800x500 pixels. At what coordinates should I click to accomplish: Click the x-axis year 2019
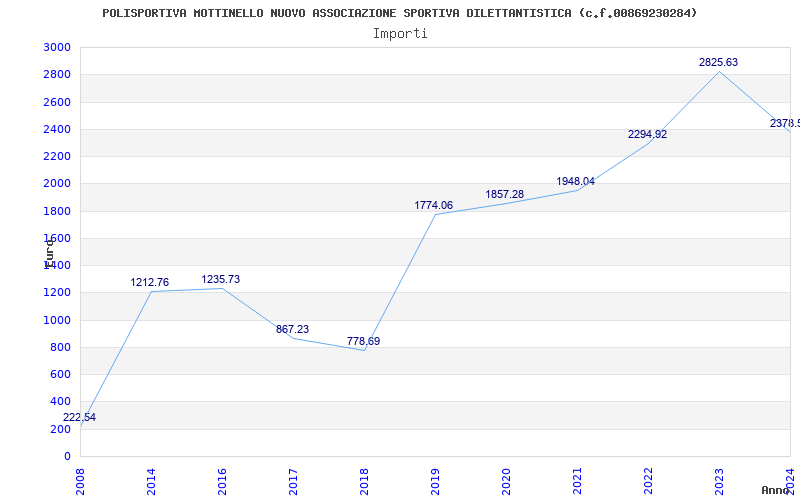[x=435, y=481]
